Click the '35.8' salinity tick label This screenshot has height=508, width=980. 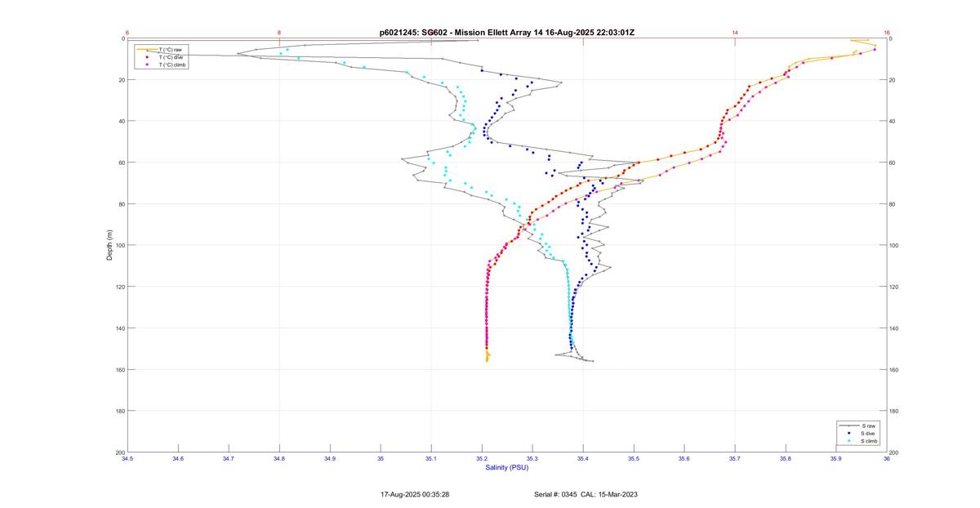point(786,459)
